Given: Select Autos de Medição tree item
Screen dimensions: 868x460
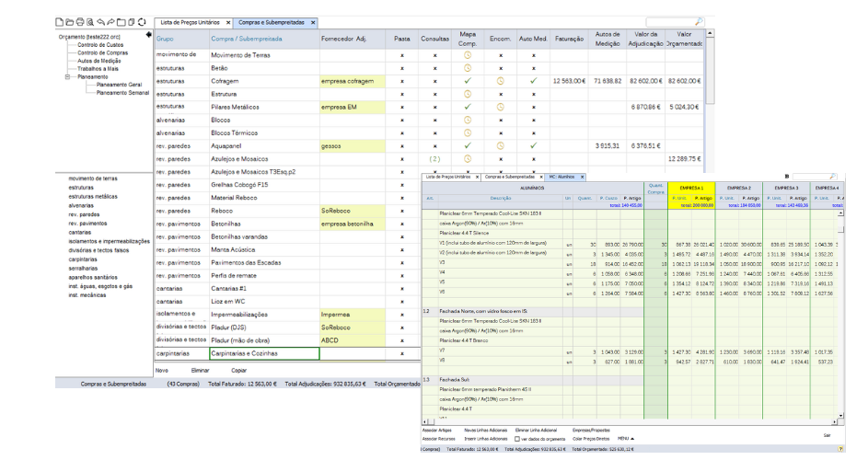Looking at the screenshot, I should [x=99, y=61].
